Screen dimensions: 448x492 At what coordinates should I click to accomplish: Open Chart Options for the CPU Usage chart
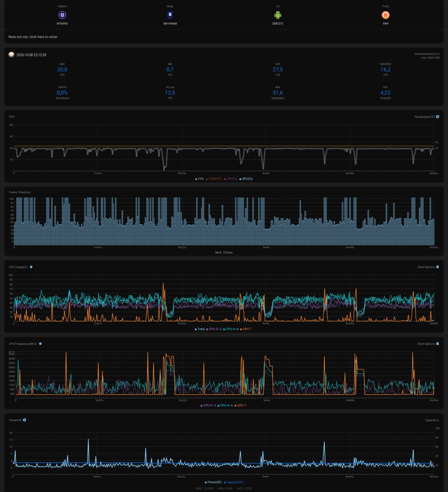click(x=428, y=267)
